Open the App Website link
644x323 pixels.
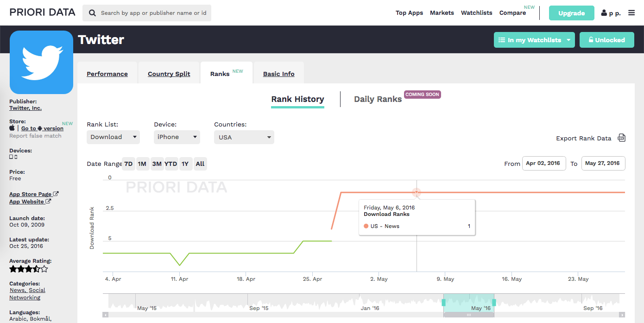pos(30,202)
